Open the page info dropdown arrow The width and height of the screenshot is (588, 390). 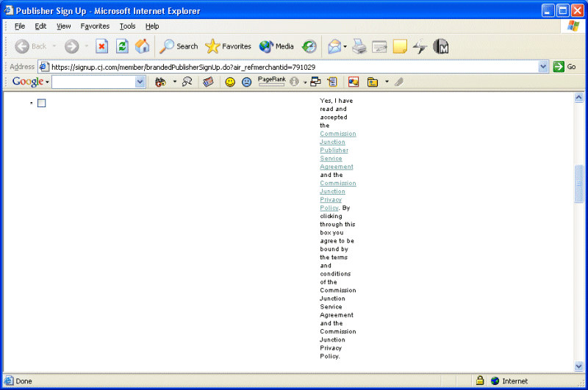pyautogui.click(x=305, y=82)
